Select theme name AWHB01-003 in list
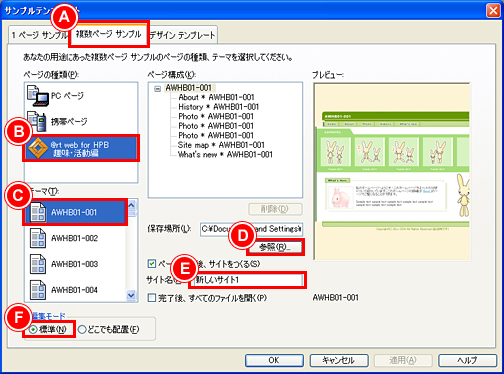This screenshot has width=504, height=374. coord(74,264)
